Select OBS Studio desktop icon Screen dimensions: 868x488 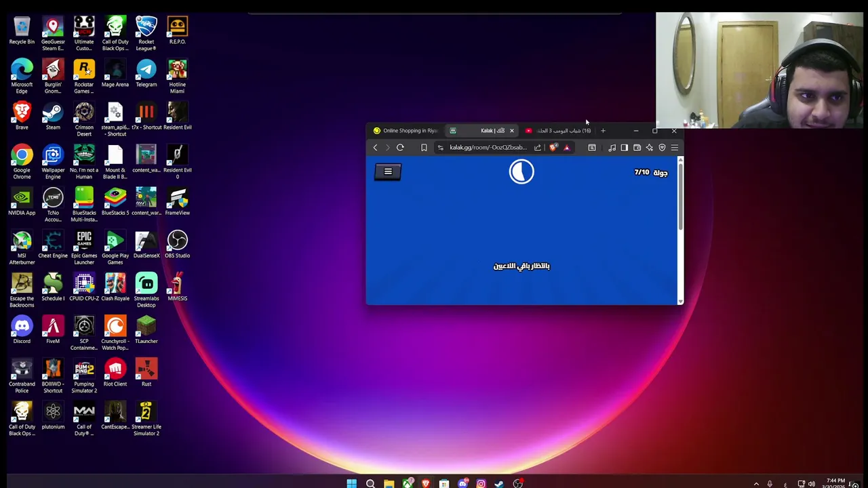(x=178, y=245)
